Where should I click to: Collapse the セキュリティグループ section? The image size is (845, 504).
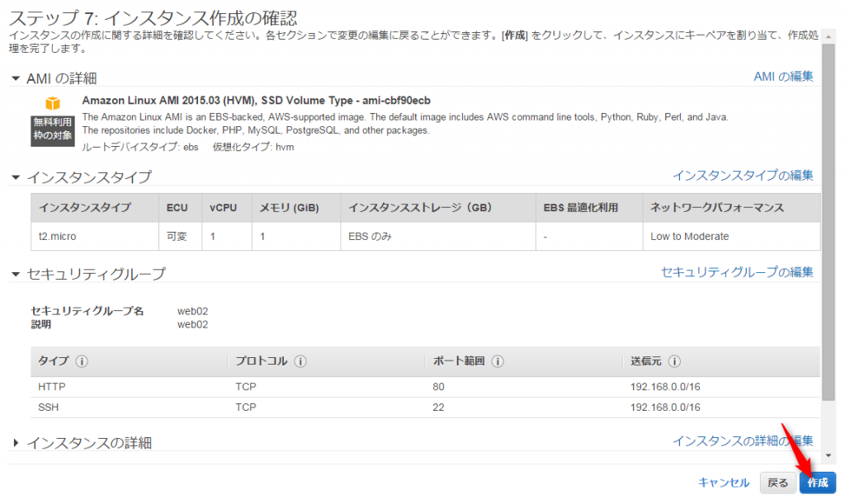click(16, 274)
